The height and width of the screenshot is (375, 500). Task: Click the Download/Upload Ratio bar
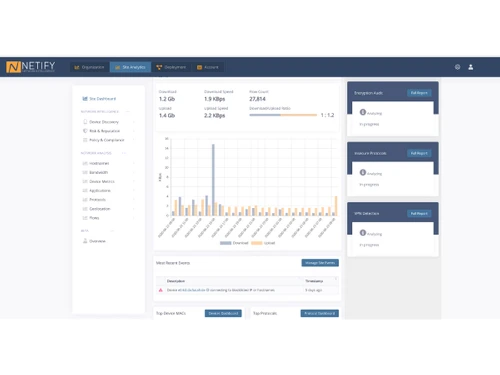coord(283,115)
